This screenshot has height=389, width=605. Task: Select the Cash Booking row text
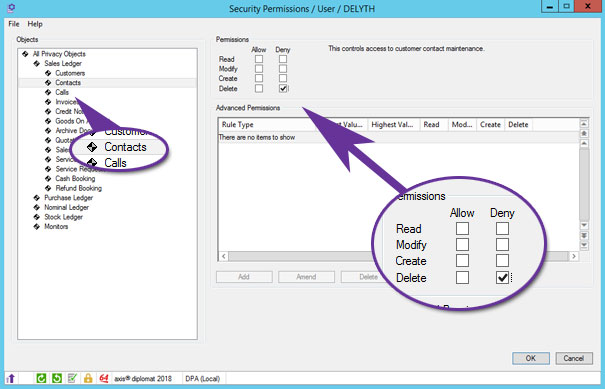point(75,178)
